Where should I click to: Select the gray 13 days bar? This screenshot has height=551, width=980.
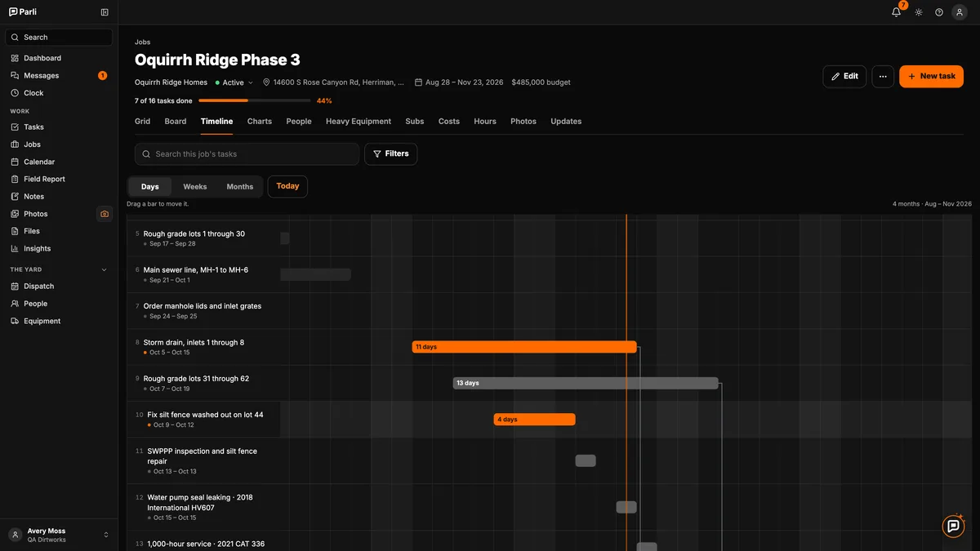coord(586,383)
